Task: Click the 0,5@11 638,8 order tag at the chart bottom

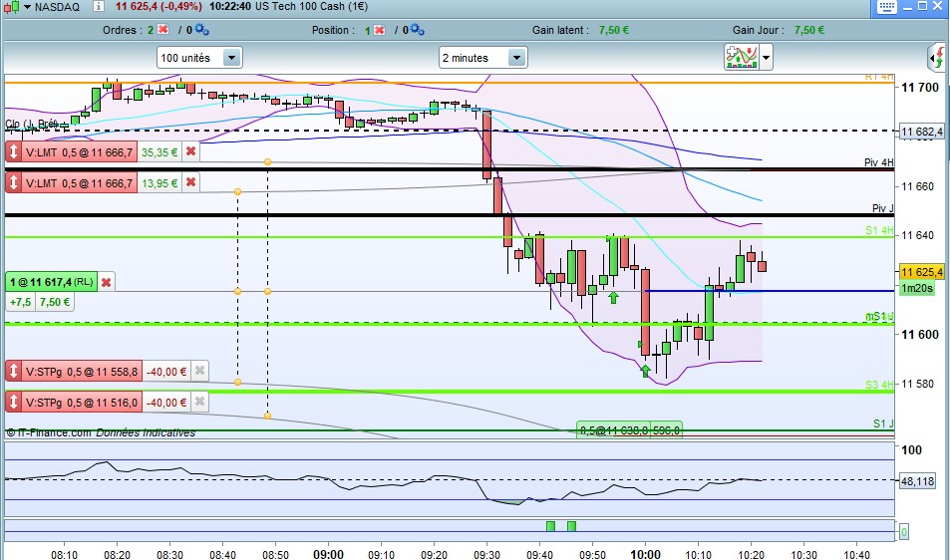Action: point(613,430)
